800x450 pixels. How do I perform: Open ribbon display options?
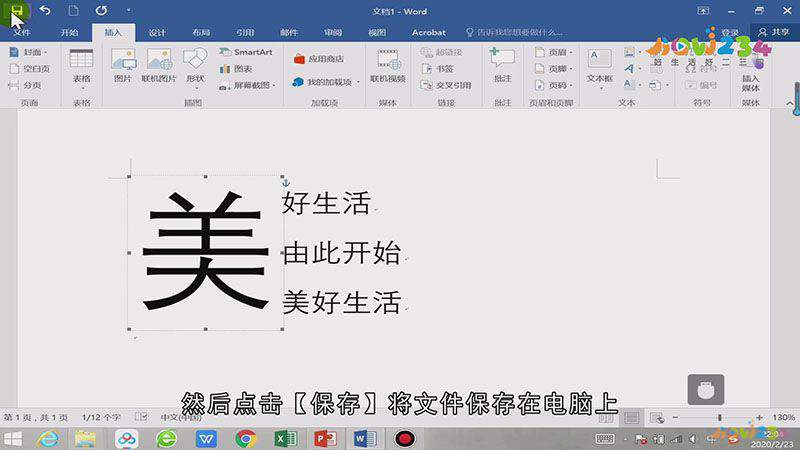pyautogui.click(x=703, y=11)
